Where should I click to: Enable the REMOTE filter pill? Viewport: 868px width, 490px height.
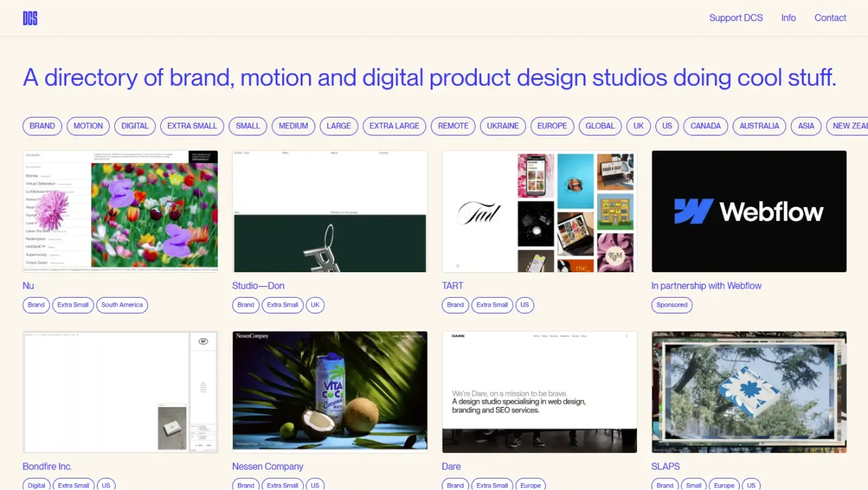pyautogui.click(x=453, y=126)
